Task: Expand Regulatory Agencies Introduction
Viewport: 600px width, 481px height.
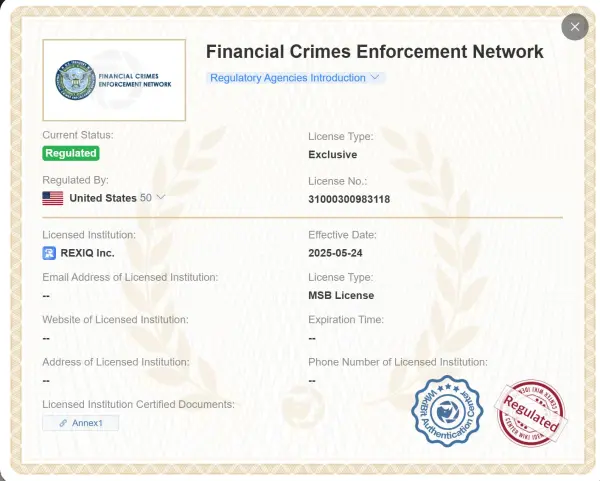Action: click(x=295, y=78)
